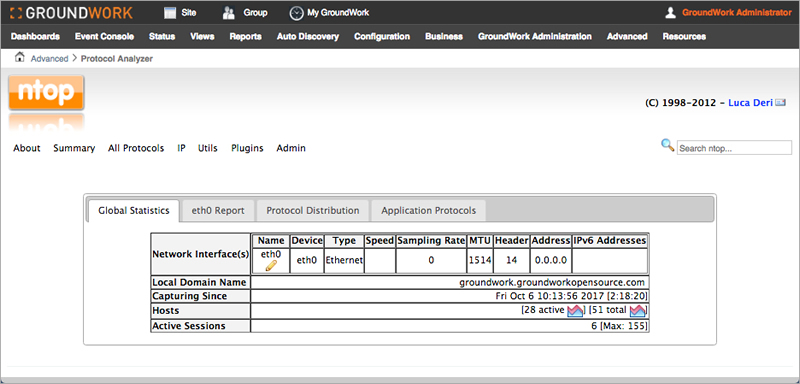Select the Global Statistics tab
This screenshot has width=800, height=384.
134,211
